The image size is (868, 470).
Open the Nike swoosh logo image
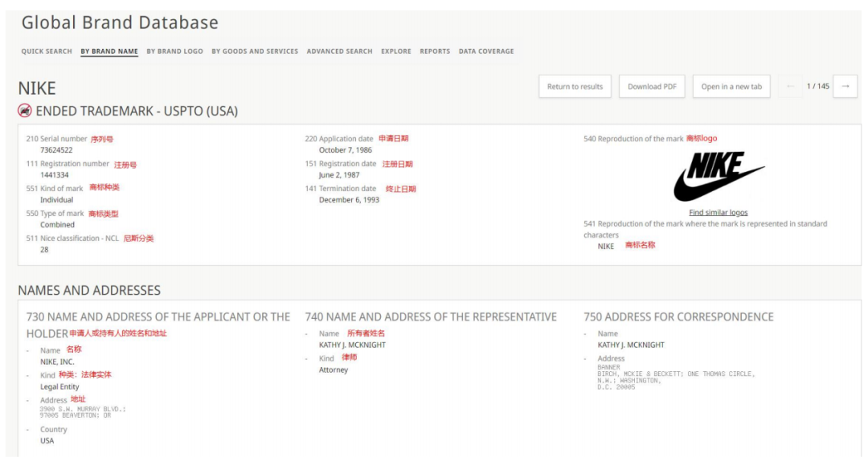point(719,176)
